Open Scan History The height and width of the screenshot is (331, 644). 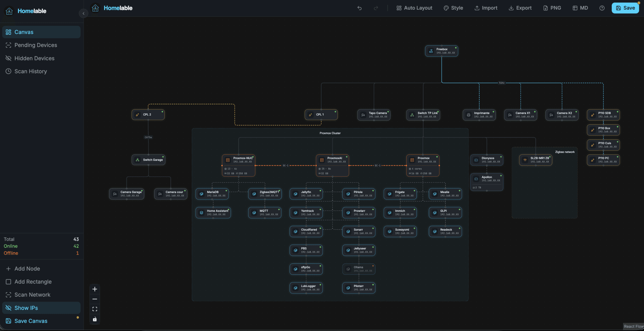(31, 71)
